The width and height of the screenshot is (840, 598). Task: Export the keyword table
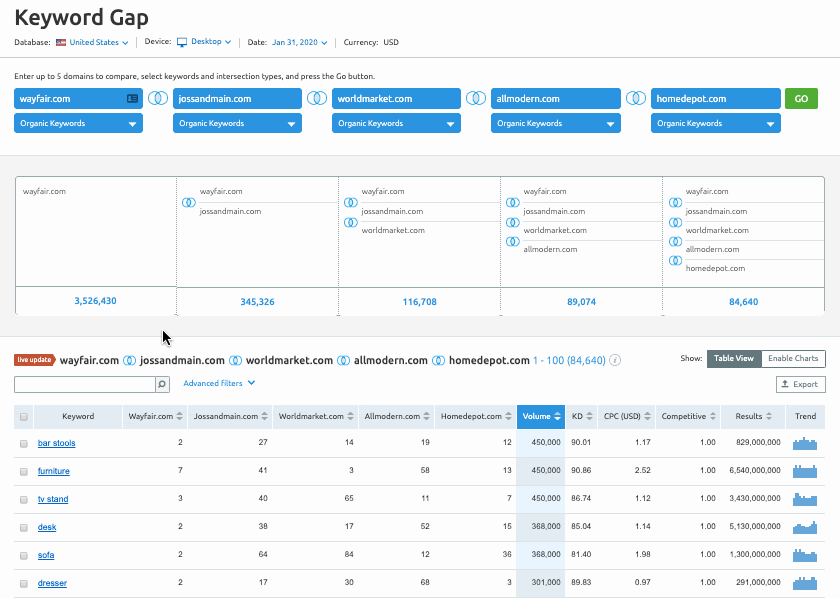pyautogui.click(x=800, y=384)
